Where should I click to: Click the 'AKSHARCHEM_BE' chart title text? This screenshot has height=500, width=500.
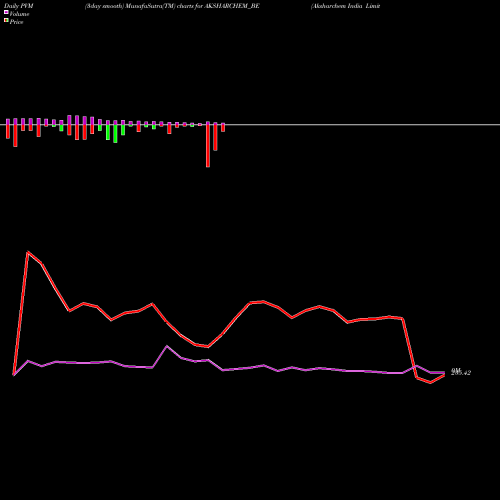click(231, 6)
